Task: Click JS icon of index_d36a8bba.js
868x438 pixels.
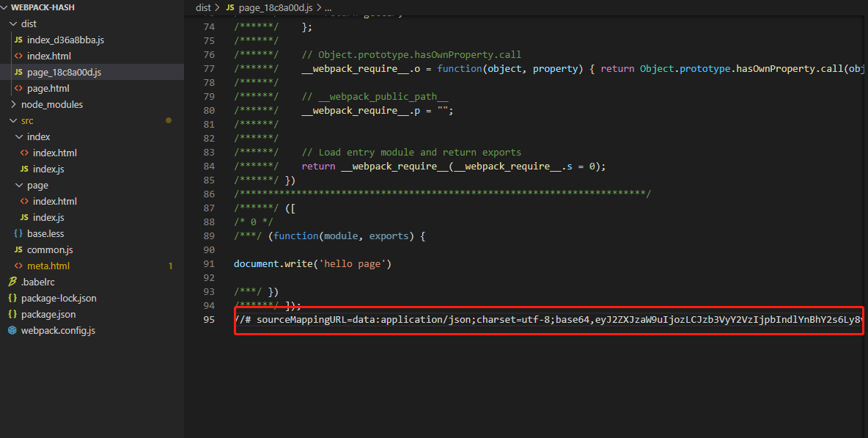Action: tap(18, 40)
